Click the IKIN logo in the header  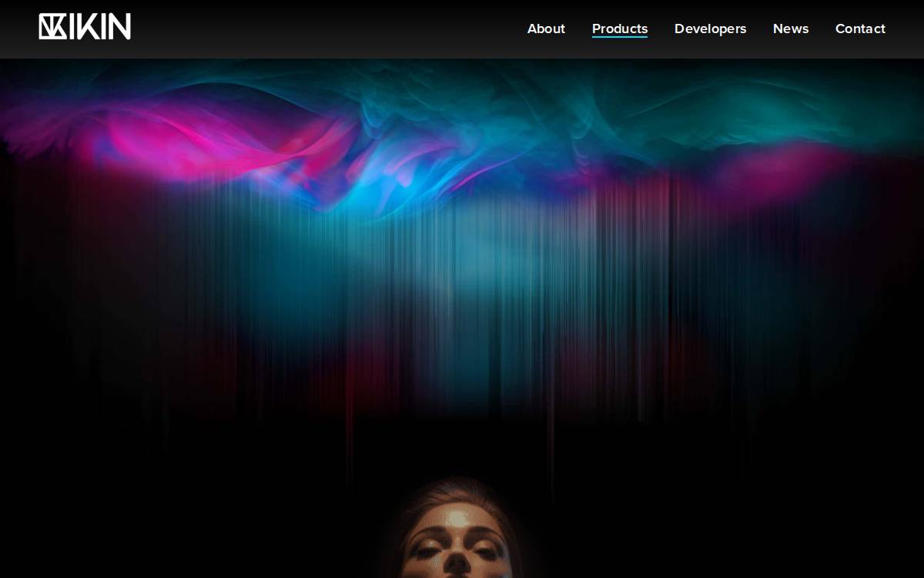click(x=85, y=27)
